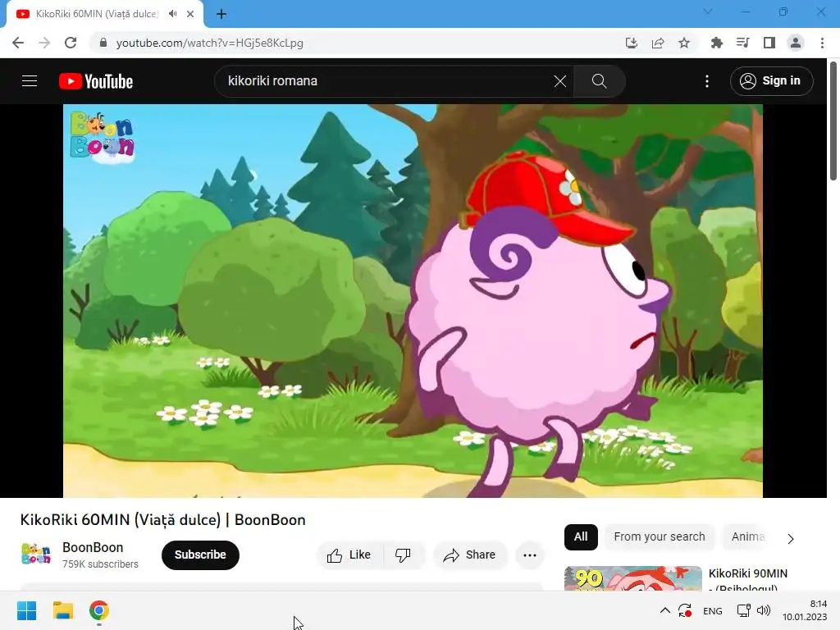Click the 759K subscribers text
The height and width of the screenshot is (630, 840).
[x=100, y=564]
